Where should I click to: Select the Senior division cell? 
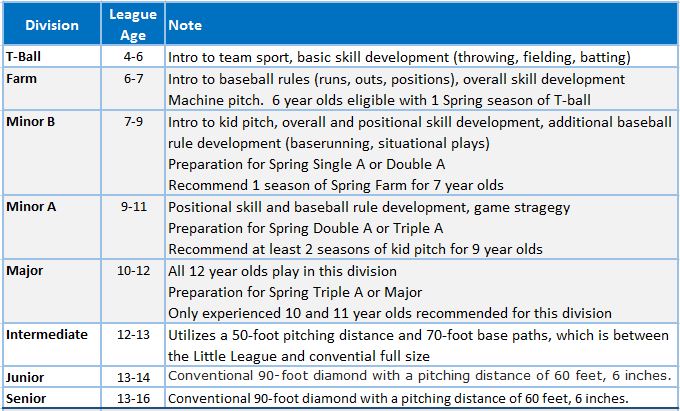coord(25,398)
